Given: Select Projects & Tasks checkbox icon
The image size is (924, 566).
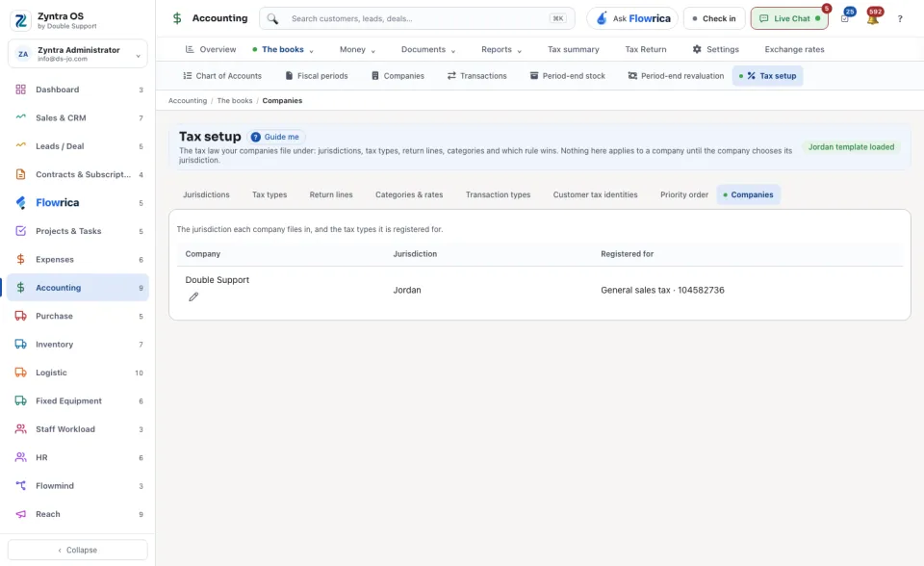Looking at the screenshot, I should point(20,231).
